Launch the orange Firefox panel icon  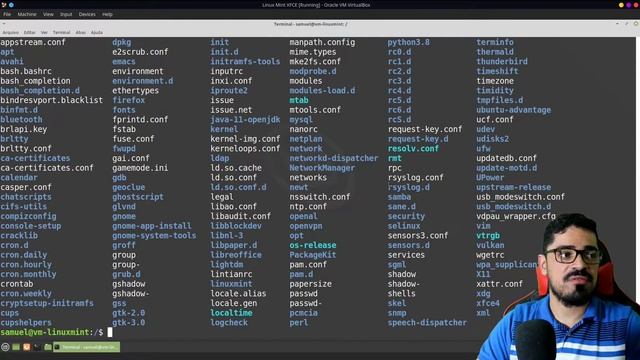click(x=27, y=347)
